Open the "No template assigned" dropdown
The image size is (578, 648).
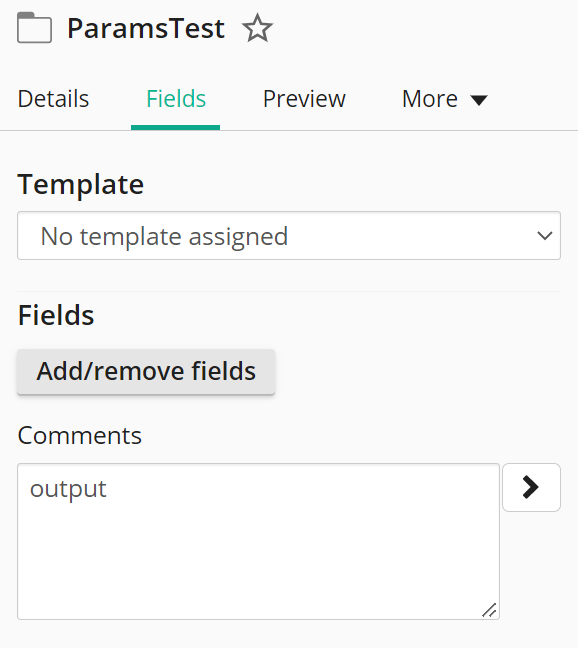pos(289,236)
